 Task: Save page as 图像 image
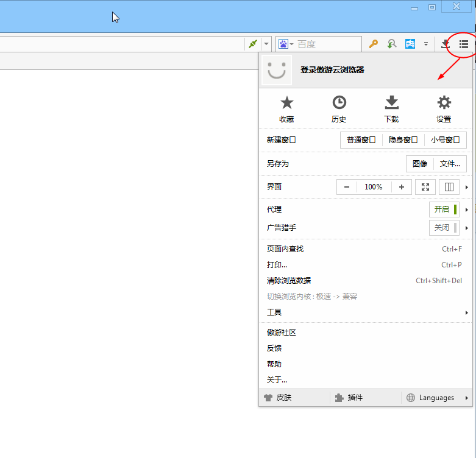pos(420,164)
